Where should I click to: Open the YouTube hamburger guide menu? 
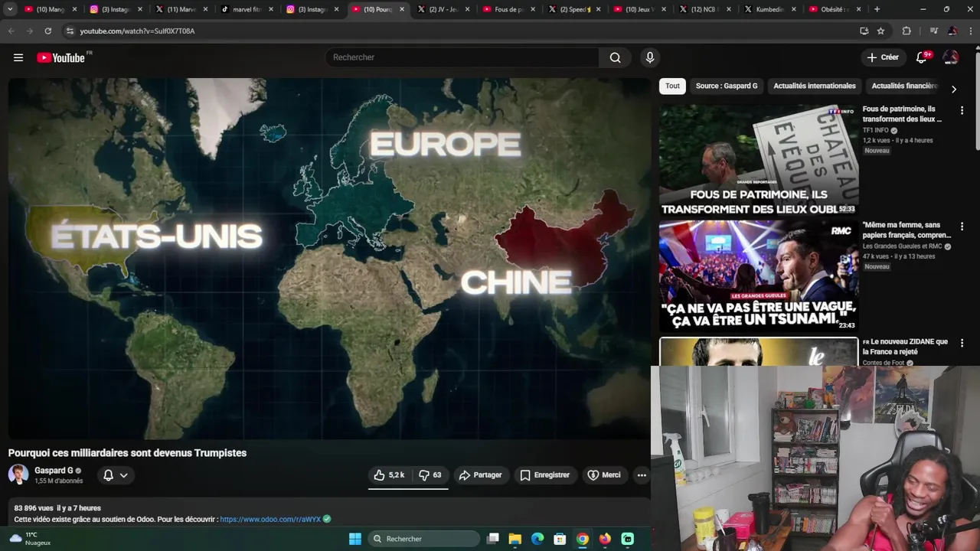(18, 57)
